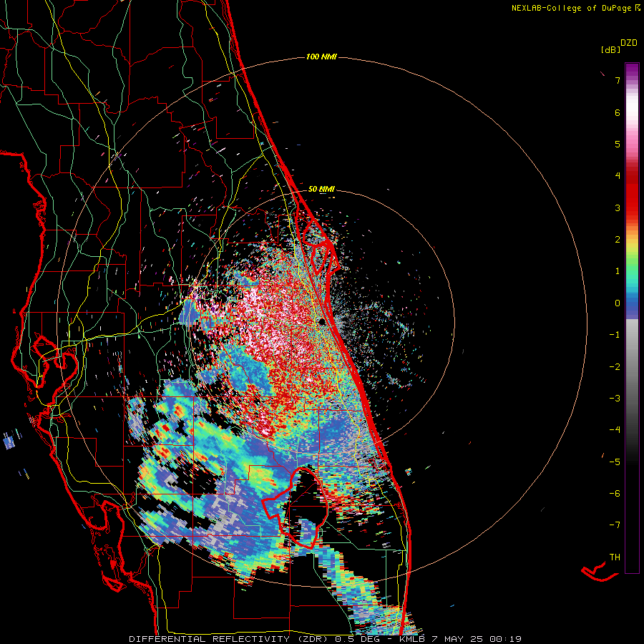Click the 0 dB value on color scale
This screenshot has height=644, width=644.
point(618,303)
